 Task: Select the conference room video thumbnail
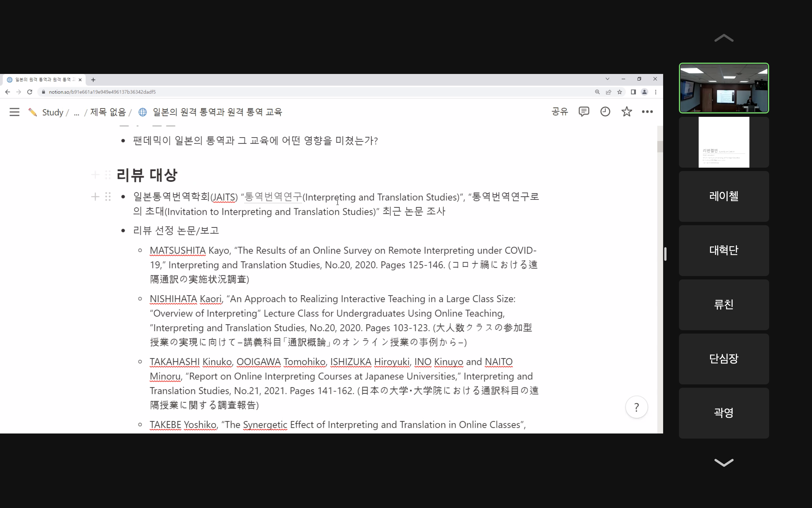point(724,88)
